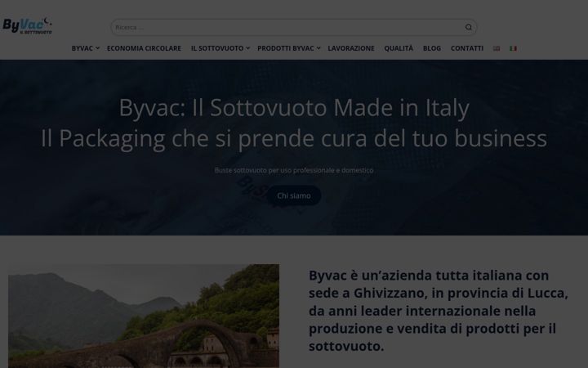Open the BLOG menu link
This screenshot has height=368, width=588.
point(432,48)
